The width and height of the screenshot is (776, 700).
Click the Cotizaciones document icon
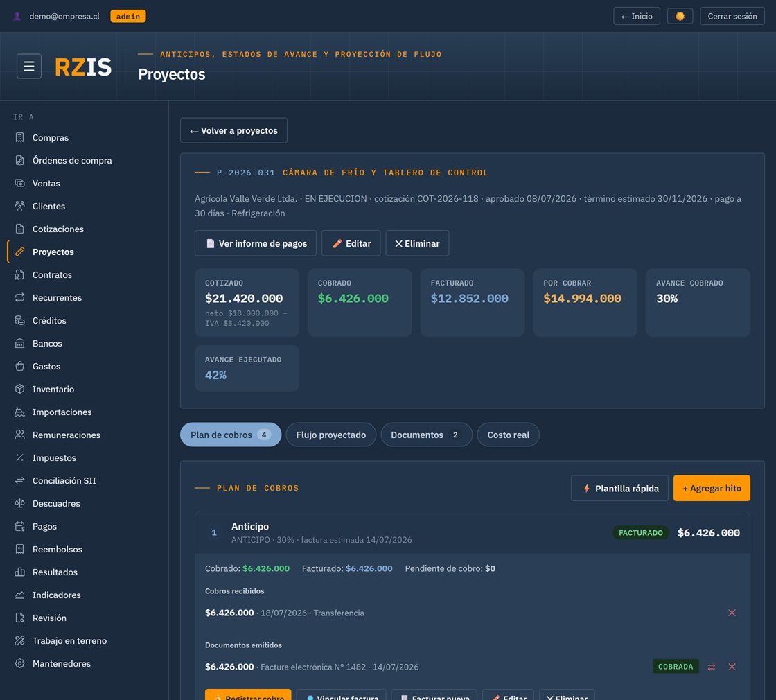20,229
